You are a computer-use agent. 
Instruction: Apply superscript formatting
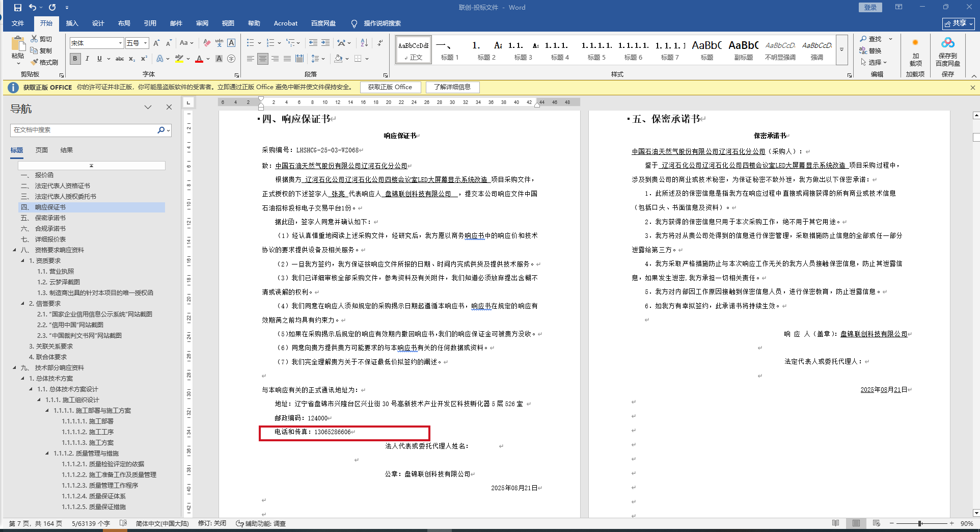tap(144, 59)
